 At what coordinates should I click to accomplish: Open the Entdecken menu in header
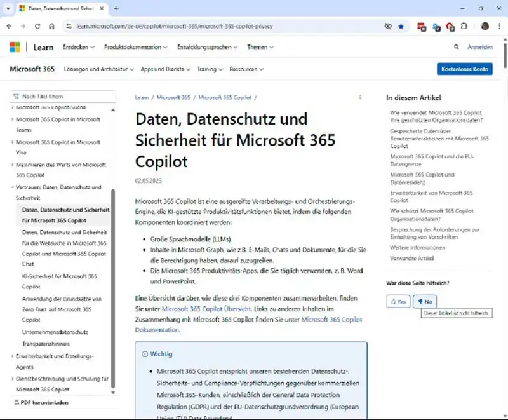pos(79,47)
